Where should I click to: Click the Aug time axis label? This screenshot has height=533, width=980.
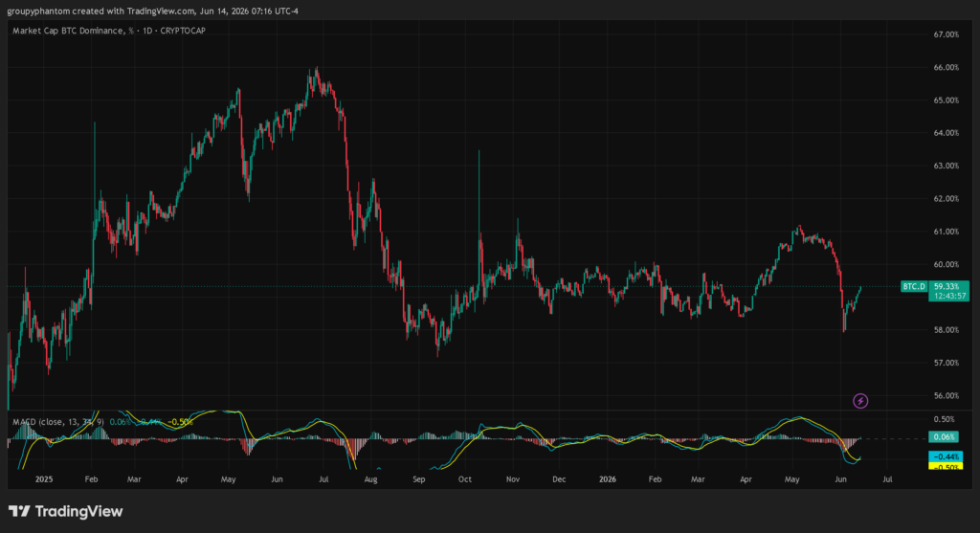tap(370, 479)
